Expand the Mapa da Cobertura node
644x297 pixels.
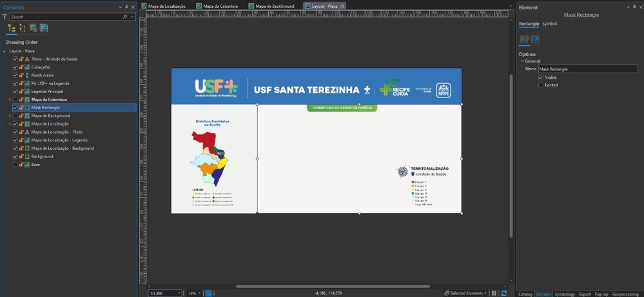tap(10, 99)
